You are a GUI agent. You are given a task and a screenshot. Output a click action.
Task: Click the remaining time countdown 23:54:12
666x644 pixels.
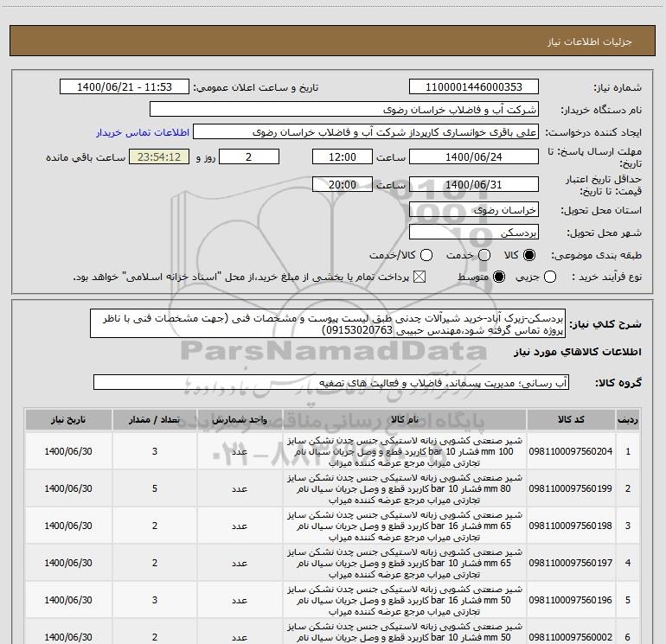(159, 156)
